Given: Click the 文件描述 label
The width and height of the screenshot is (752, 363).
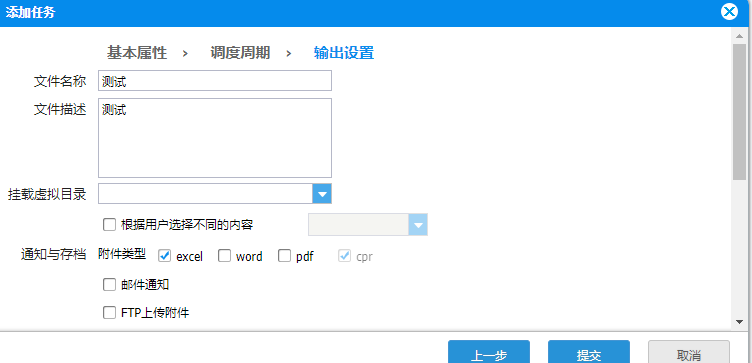Looking at the screenshot, I should pos(60,109).
